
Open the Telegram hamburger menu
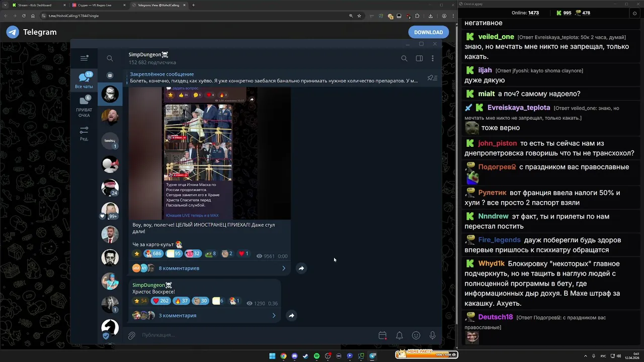pos(84,58)
